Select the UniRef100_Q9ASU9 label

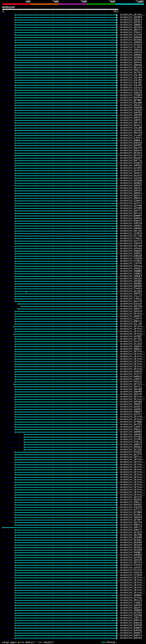131,50
